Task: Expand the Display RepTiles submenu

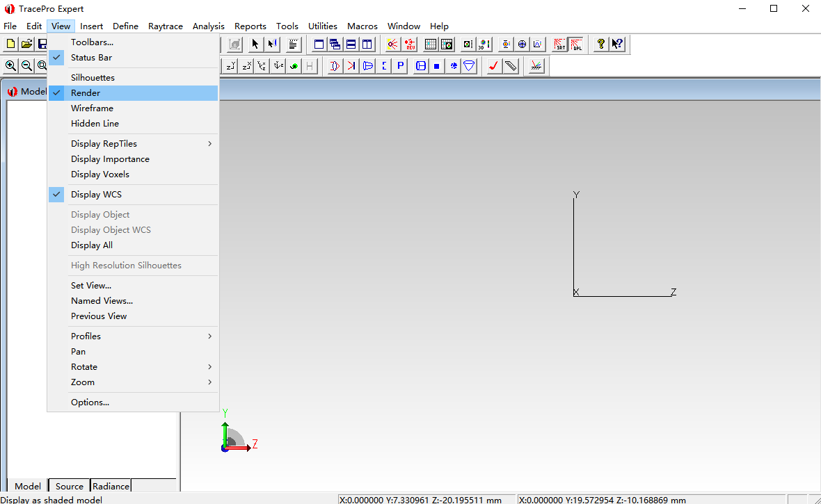Action: 133,143
